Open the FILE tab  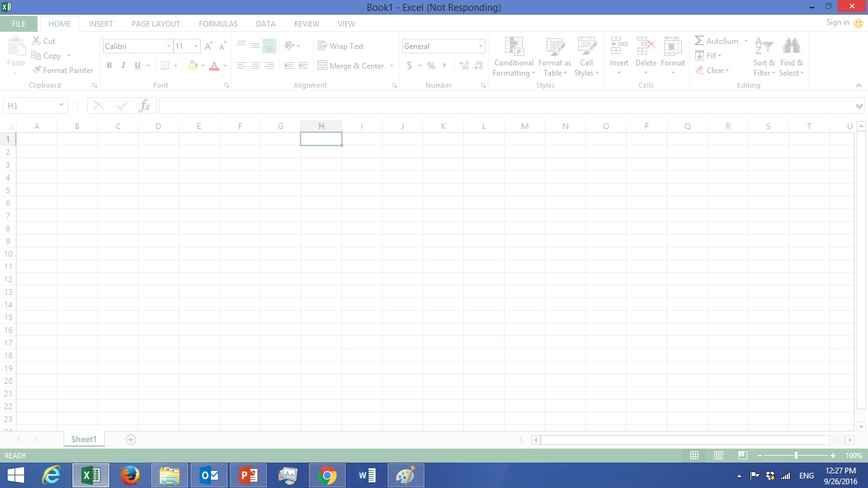click(19, 24)
